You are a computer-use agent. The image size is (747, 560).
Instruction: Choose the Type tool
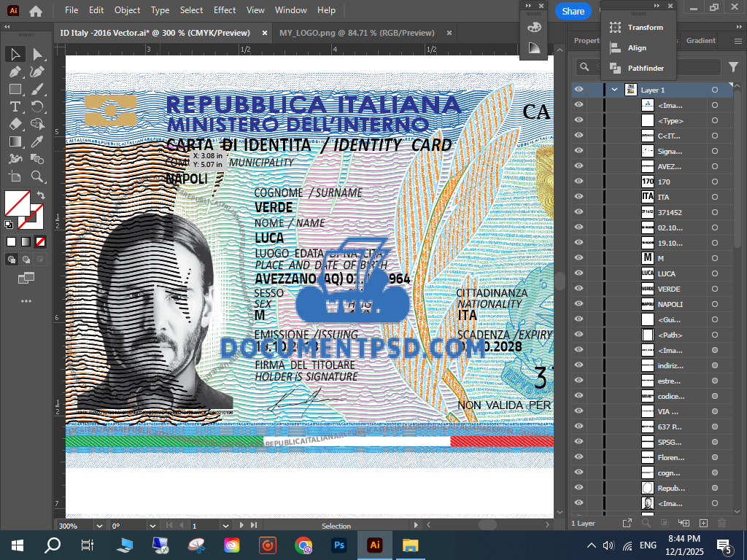click(15, 107)
